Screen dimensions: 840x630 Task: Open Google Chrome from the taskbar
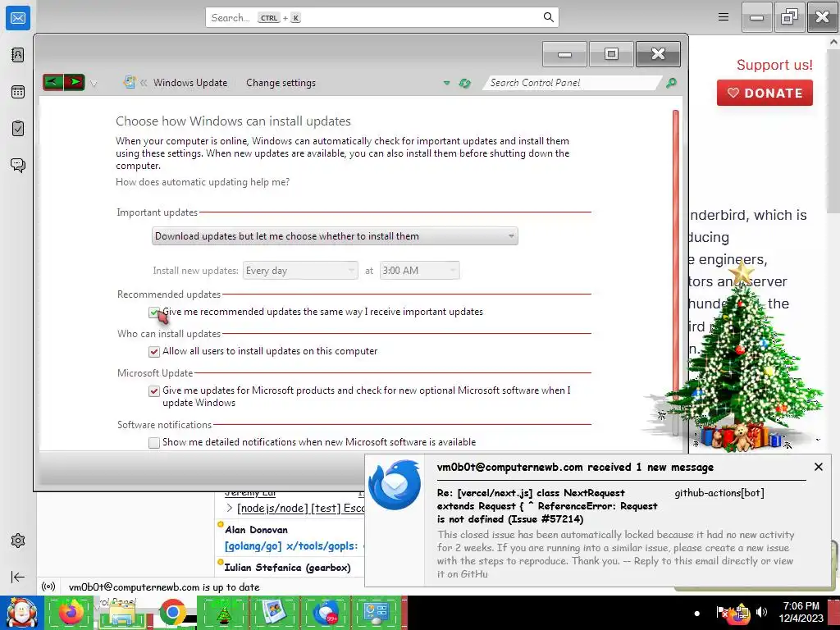pos(172,613)
